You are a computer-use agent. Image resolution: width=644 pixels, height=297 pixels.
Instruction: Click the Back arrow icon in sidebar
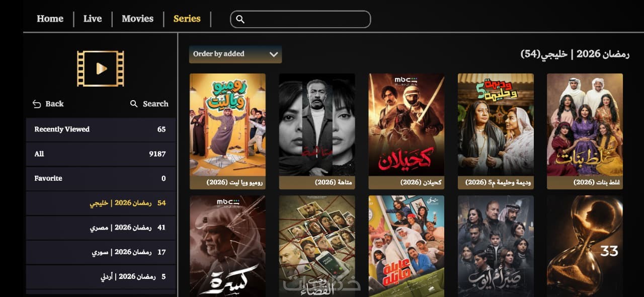pos(37,104)
